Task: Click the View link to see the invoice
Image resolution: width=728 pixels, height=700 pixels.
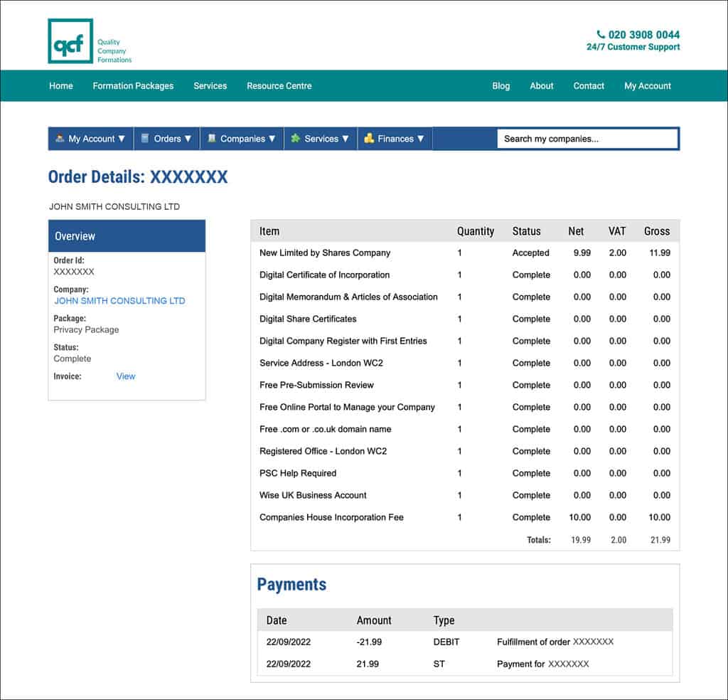Action: pyautogui.click(x=125, y=376)
